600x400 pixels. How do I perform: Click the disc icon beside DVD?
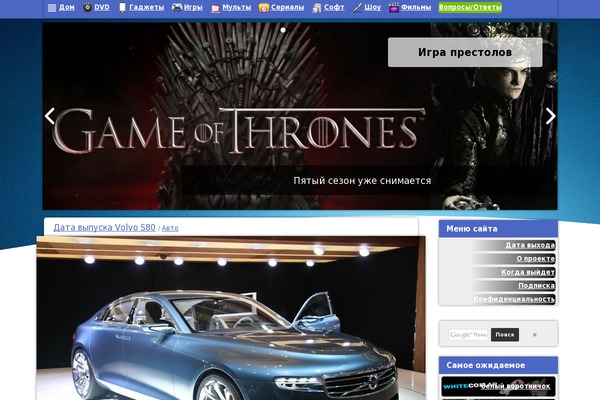pyautogui.click(x=88, y=7)
